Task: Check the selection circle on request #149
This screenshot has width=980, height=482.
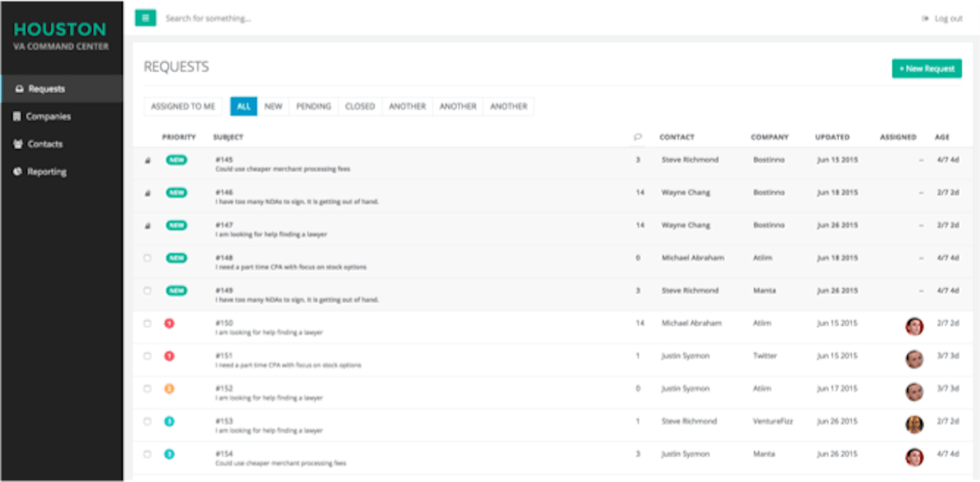Action: pyautogui.click(x=148, y=291)
